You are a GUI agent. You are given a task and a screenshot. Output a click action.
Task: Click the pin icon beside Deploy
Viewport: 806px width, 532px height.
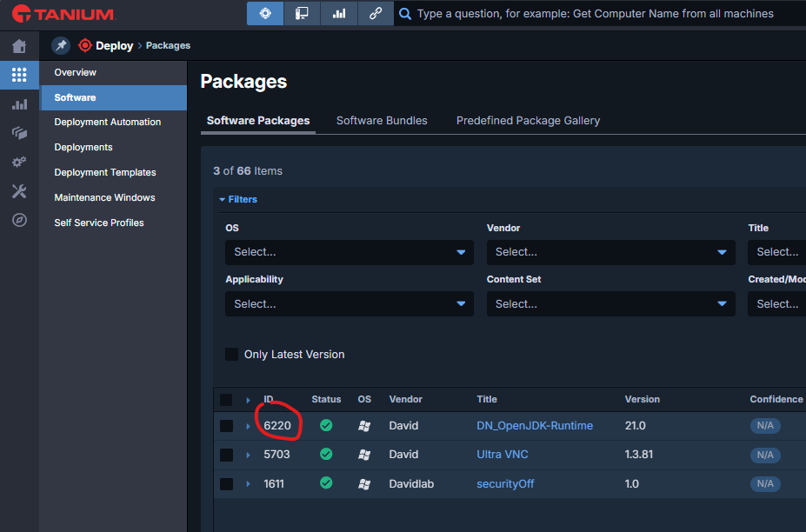[x=60, y=45]
